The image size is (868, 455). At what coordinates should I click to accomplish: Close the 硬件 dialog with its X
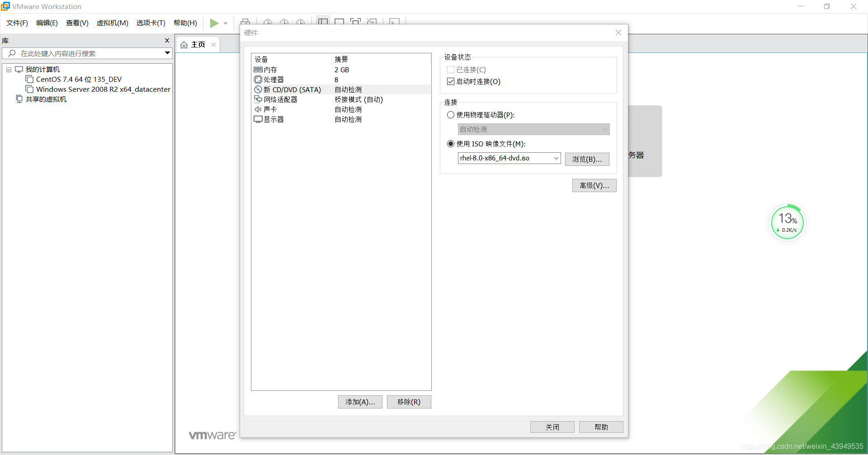click(618, 33)
